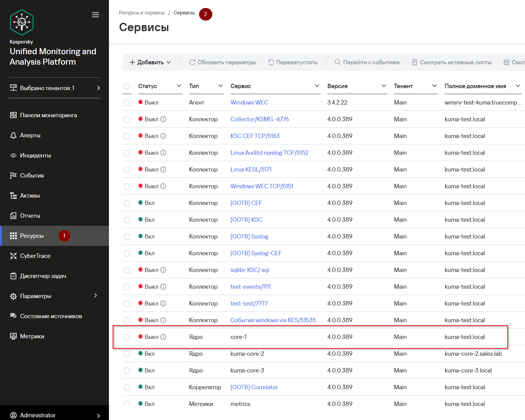Click the Kaspersky hexagon logo
The image size is (525, 420).
(22, 22)
